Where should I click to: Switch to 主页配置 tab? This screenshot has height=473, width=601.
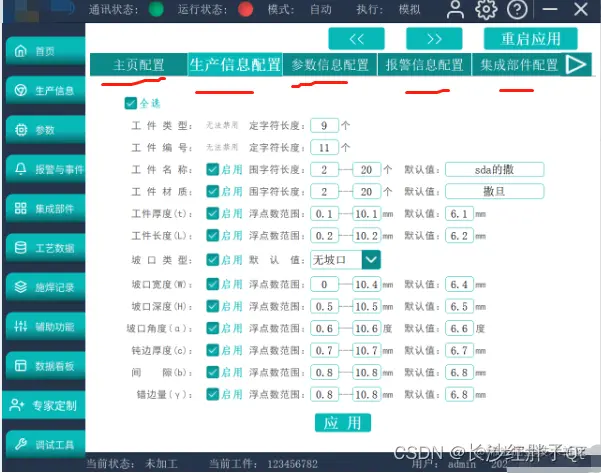click(x=139, y=64)
